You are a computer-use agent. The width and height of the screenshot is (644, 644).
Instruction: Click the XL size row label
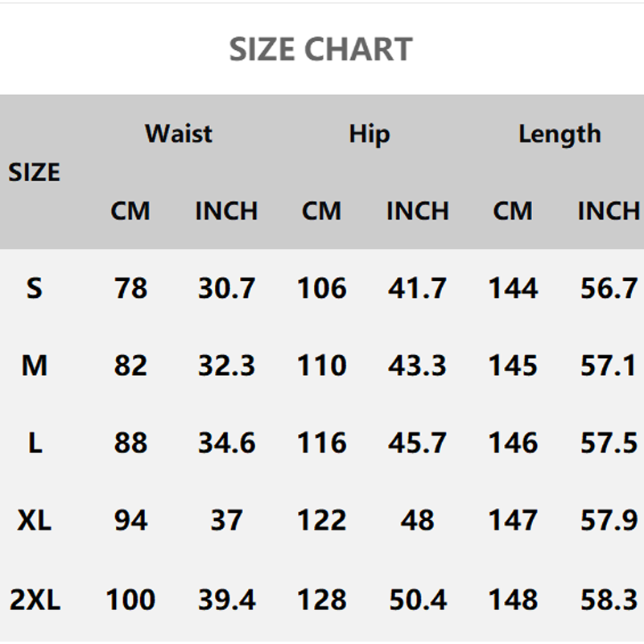coord(34,521)
